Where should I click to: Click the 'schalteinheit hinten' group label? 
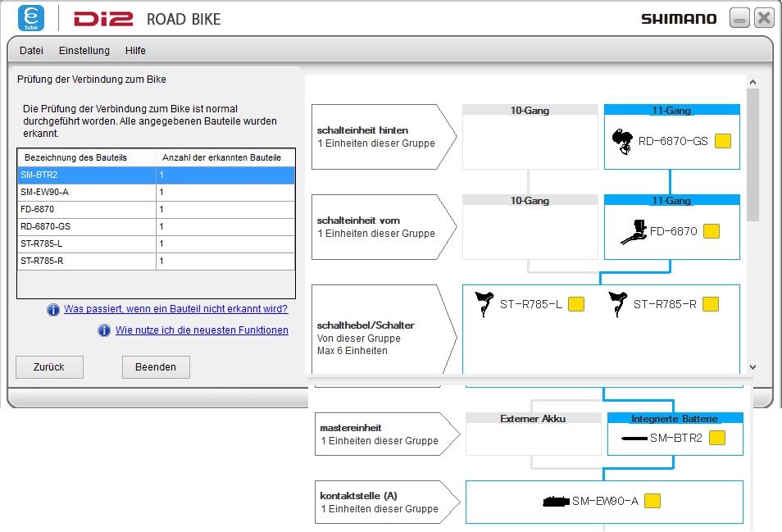(384, 137)
